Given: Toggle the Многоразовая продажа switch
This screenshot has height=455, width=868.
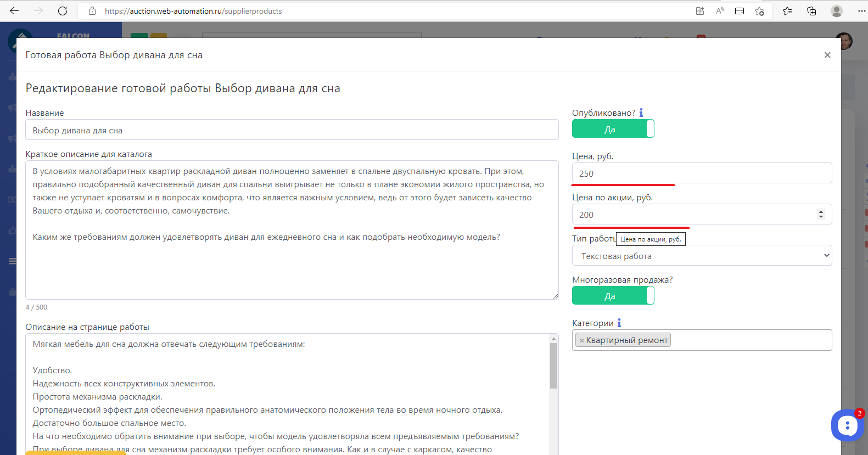Looking at the screenshot, I should click(x=613, y=296).
